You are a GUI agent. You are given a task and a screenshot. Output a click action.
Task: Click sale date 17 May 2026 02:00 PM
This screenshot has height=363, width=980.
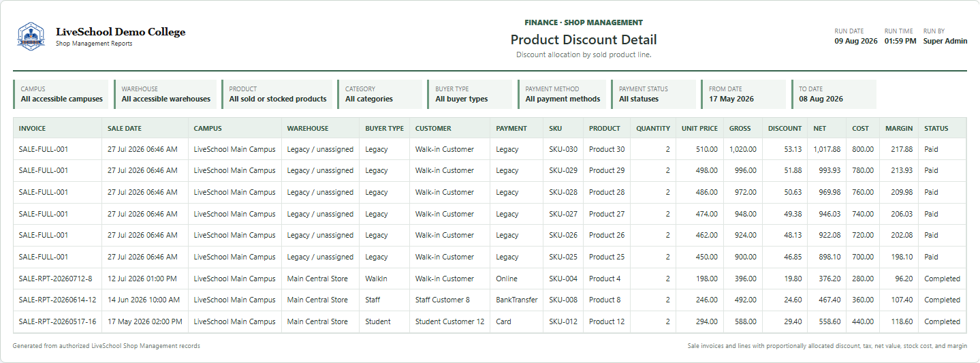(144, 321)
